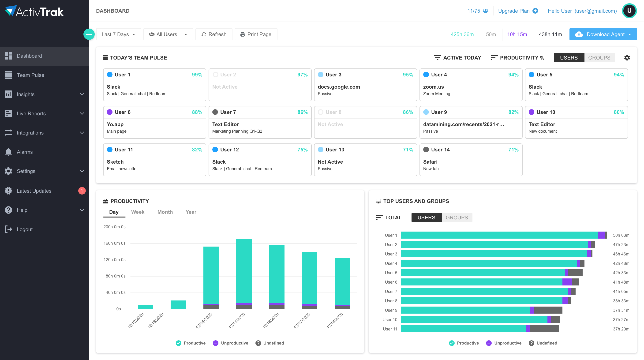This screenshot has height=360, width=644.
Task: Click the Logout icon at sidebar bottom
Action: 8,229
